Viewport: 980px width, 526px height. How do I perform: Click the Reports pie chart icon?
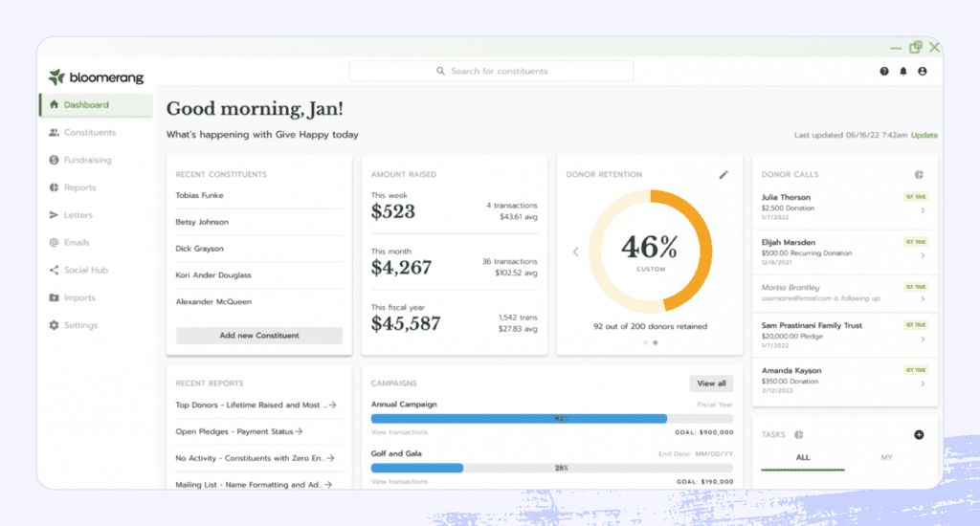click(x=54, y=187)
